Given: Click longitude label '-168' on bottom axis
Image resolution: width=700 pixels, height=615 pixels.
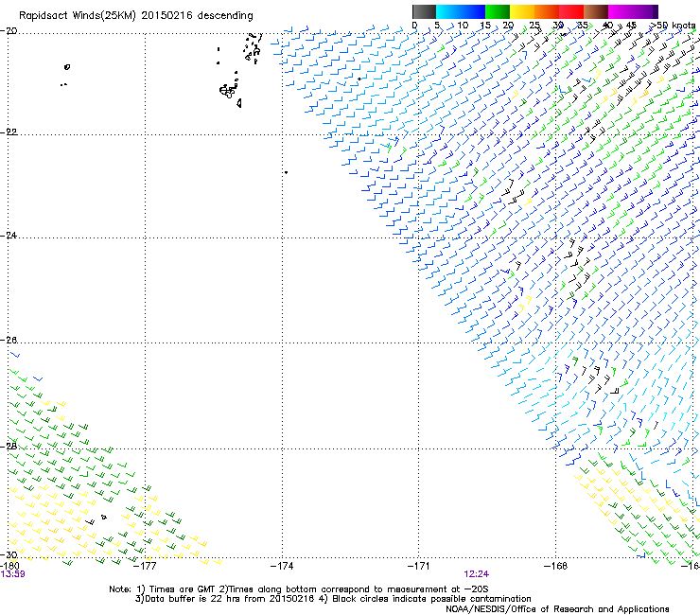Looking at the screenshot, I should coord(556,567).
